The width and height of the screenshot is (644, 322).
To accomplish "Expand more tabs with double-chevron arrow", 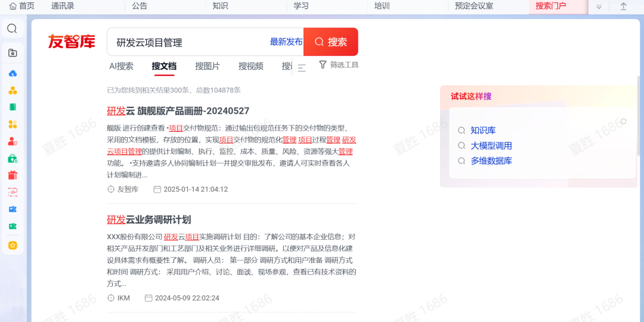I will click(599, 7).
